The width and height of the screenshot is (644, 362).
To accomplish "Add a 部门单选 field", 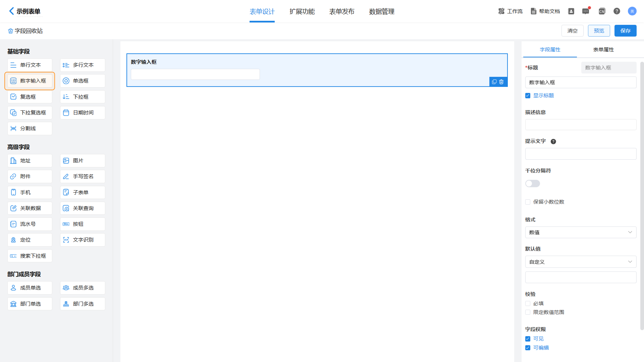I will click(30, 304).
